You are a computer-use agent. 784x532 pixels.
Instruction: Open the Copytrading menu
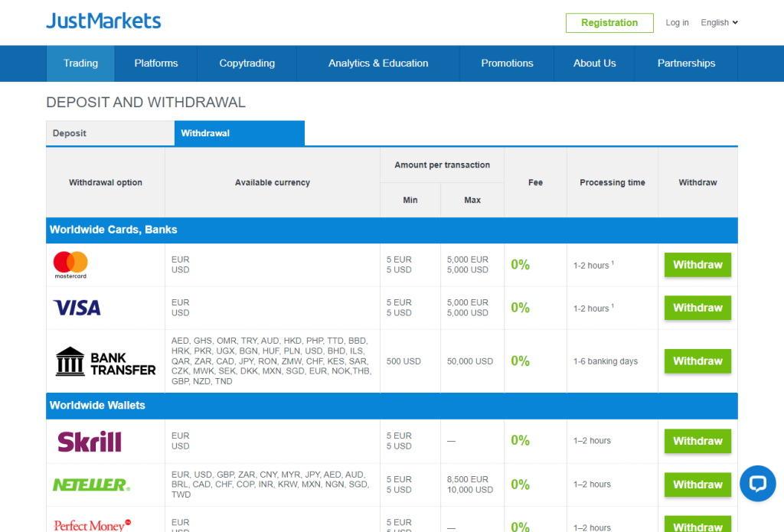(247, 64)
